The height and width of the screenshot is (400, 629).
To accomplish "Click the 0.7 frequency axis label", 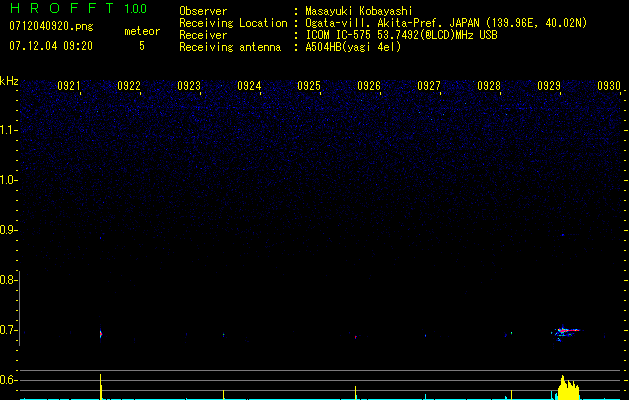I will 8,330.
